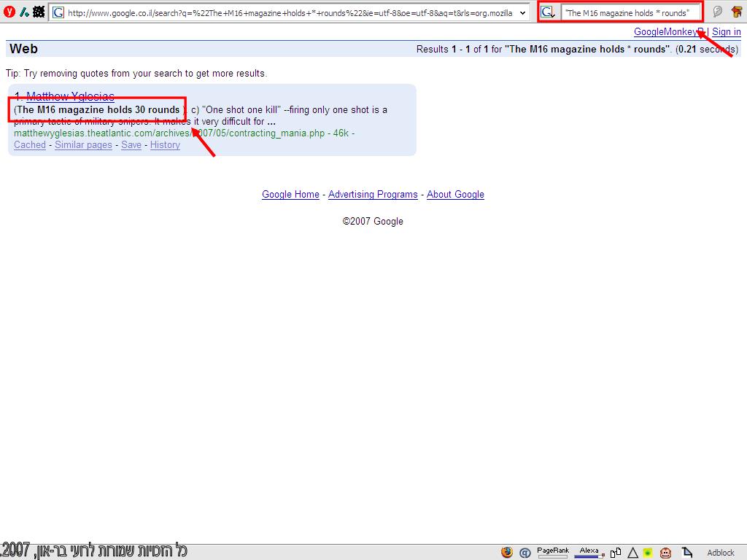Image resolution: width=747 pixels, height=560 pixels.
Task: Open the Cached version of result
Action: pyautogui.click(x=29, y=145)
